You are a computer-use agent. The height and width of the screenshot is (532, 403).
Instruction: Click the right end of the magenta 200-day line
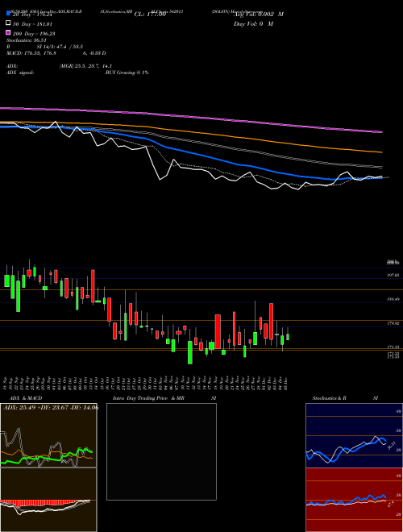(x=381, y=131)
